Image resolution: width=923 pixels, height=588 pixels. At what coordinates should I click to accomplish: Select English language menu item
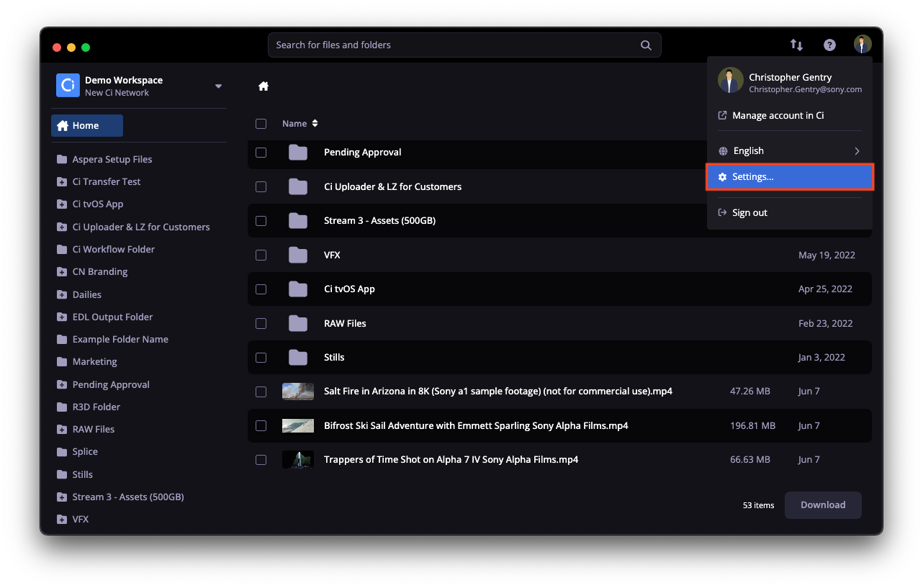pos(790,151)
